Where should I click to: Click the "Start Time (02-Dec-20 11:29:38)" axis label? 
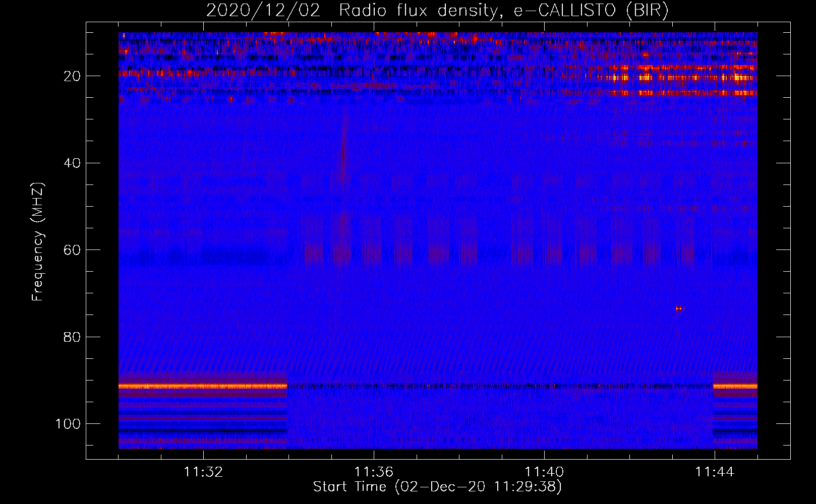coord(437,487)
